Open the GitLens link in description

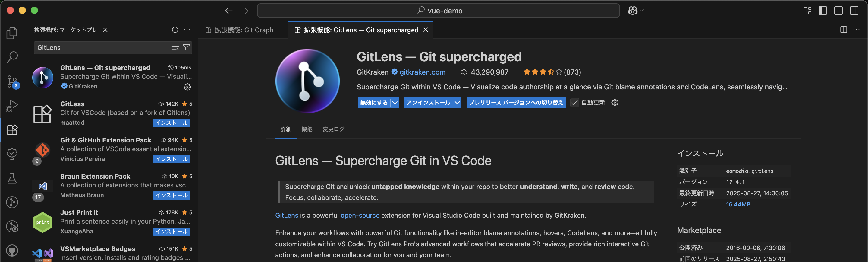tap(287, 216)
